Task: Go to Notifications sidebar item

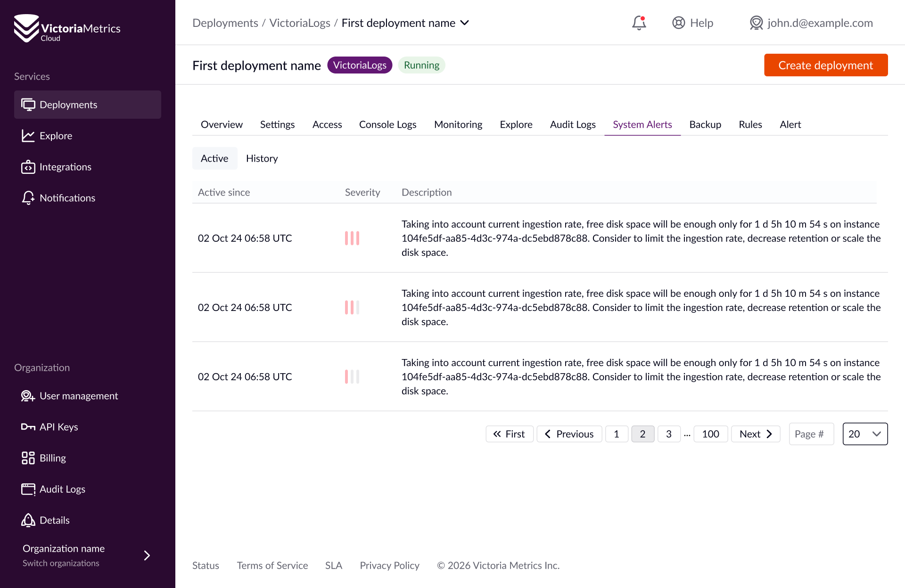Action: pos(67,198)
